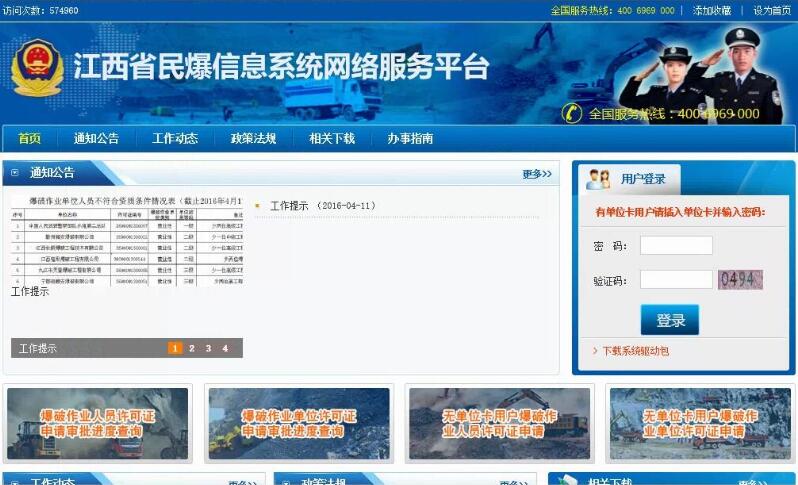Image resolution: width=798 pixels, height=485 pixels.
Task: Open 办事指南 in the navigation bar
Action: (x=410, y=139)
